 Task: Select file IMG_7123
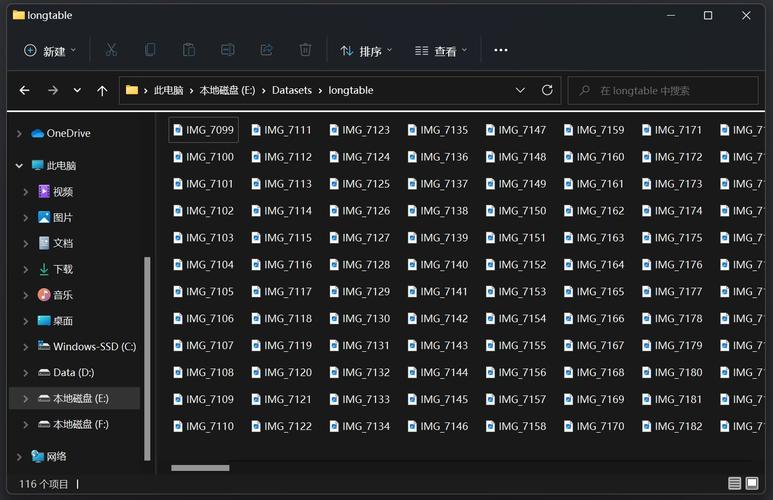(360, 130)
